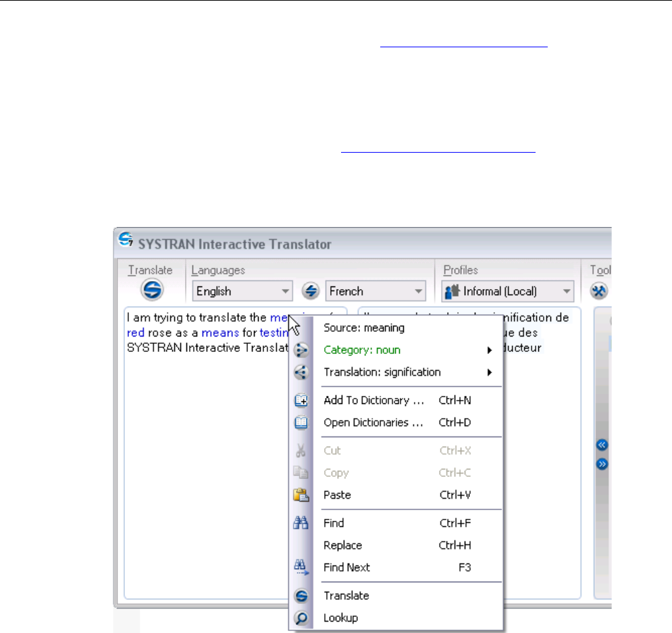Choose Translation: signification menu entry
The width and height of the screenshot is (672, 633).
click(x=395, y=372)
